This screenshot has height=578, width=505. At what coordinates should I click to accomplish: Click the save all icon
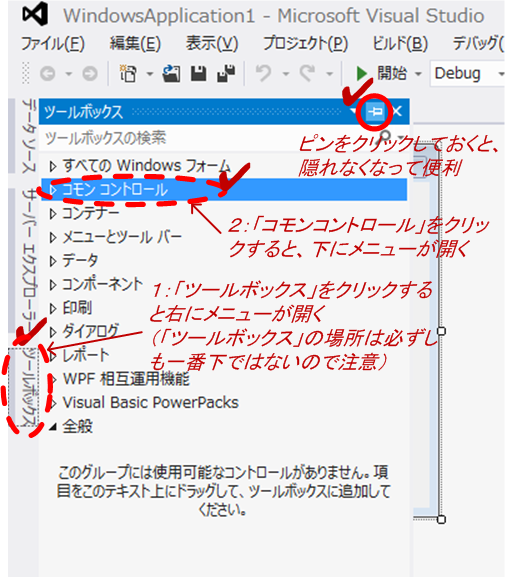point(226,73)
